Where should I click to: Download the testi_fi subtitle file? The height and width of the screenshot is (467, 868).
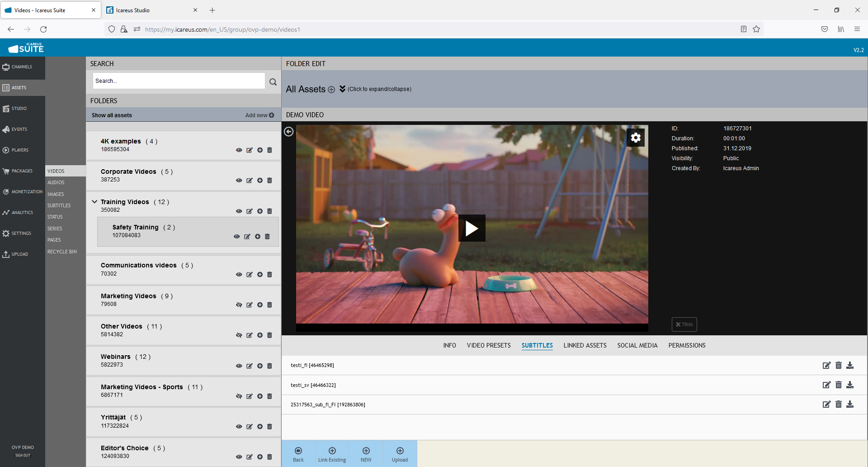click(x=850, y=365)
